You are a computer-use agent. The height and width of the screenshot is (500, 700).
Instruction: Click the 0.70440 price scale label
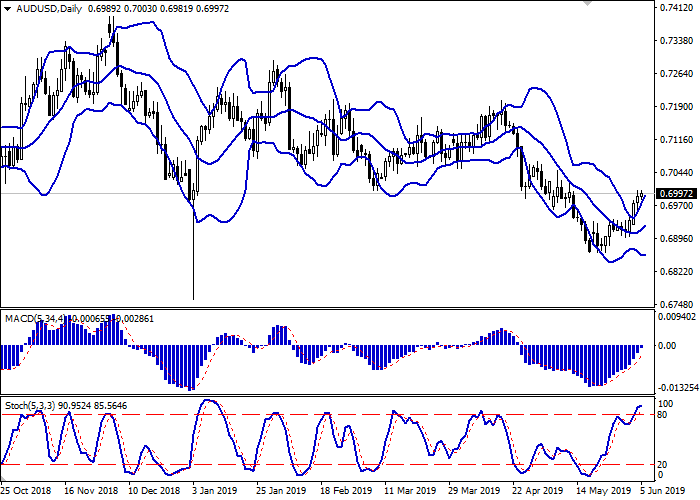tap(676, 173)
